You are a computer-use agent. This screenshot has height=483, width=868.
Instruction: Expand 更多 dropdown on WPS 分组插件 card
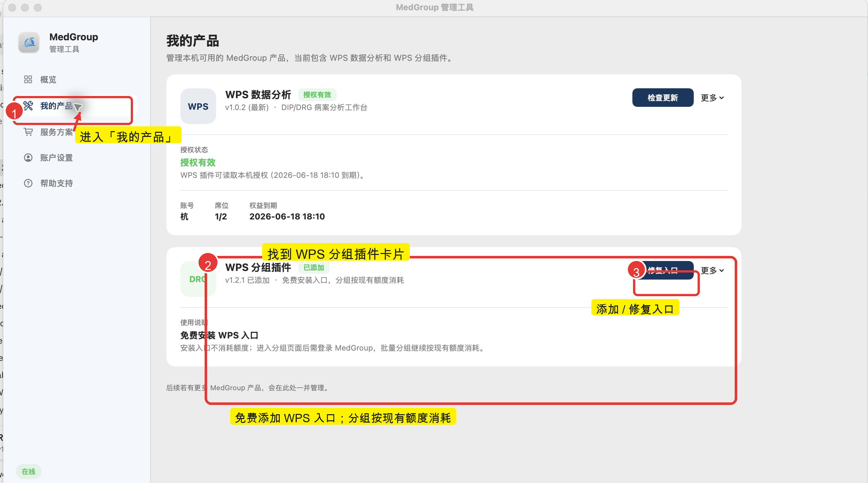[x=712, y=270]
